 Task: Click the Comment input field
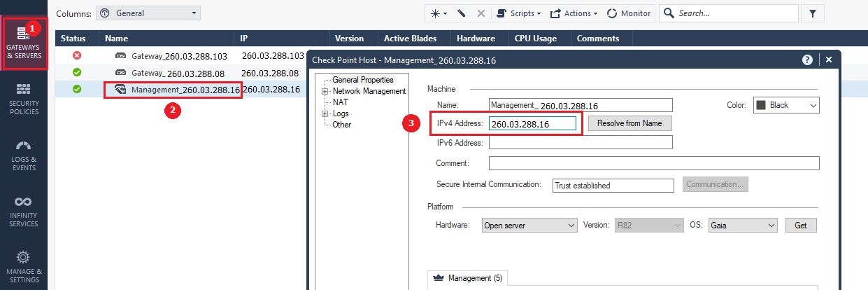(x=654, y=163)
